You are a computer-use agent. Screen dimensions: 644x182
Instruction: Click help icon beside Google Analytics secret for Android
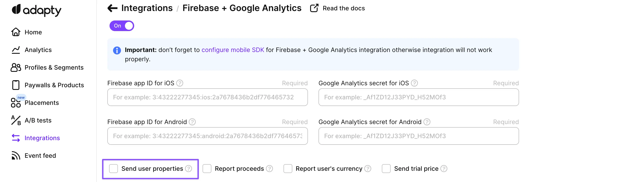[x=427, y=122]
